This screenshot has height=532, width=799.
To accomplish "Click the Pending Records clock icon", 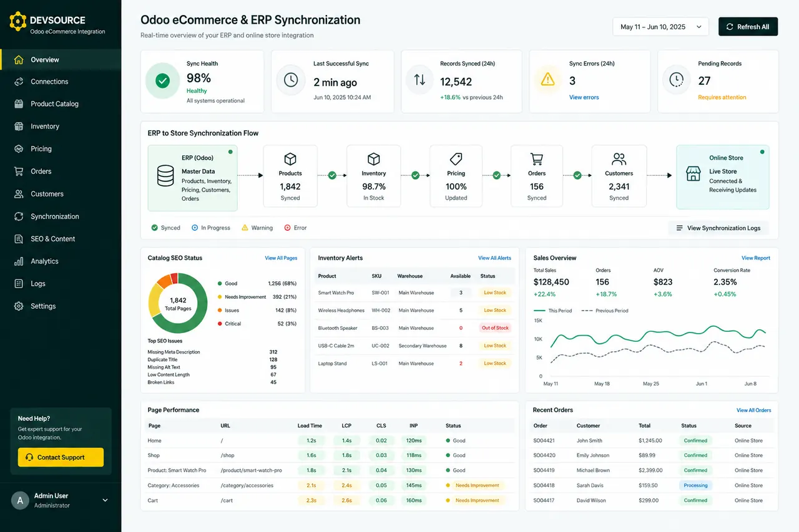I will tap(676, 80).
